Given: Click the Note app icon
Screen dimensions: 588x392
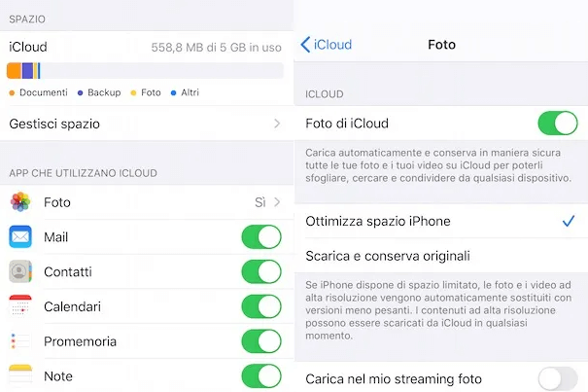Looking at the screenshot, I should click(20, 376).
